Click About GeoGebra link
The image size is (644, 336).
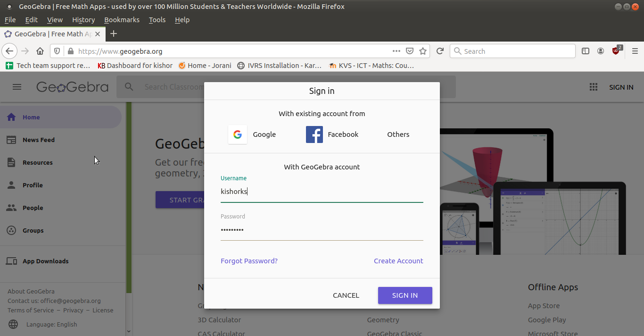click(31, 291)
